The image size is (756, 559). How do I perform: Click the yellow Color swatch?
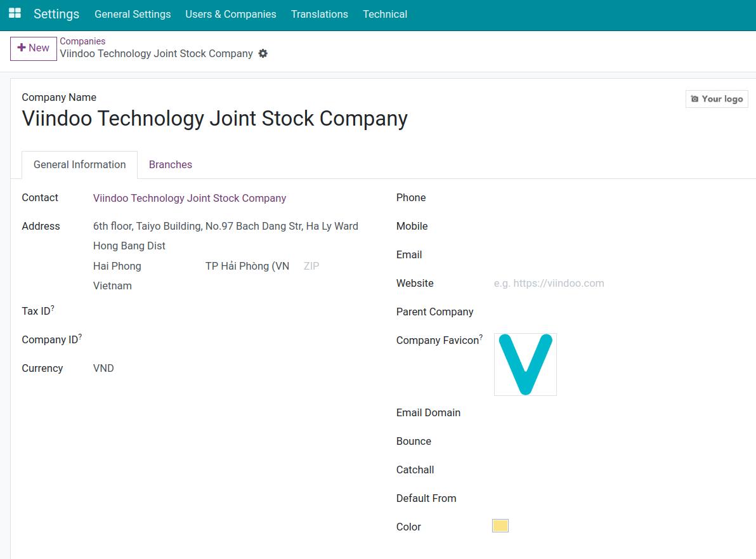pyautogui.click(x=500, y=526)
